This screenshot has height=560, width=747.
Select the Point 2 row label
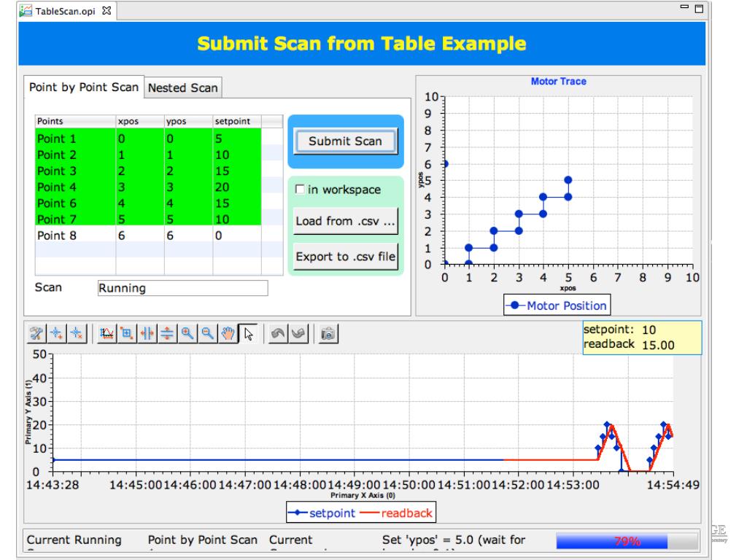[x=57, y=155]
